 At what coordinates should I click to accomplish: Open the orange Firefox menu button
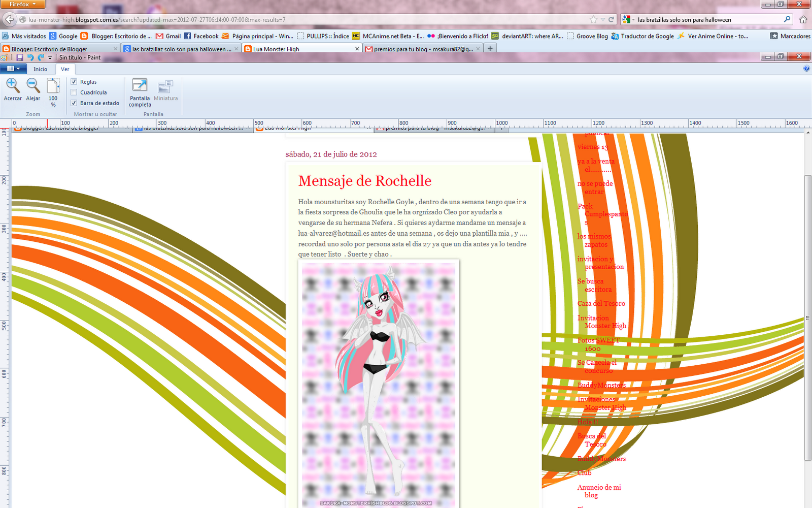[22, 4]
